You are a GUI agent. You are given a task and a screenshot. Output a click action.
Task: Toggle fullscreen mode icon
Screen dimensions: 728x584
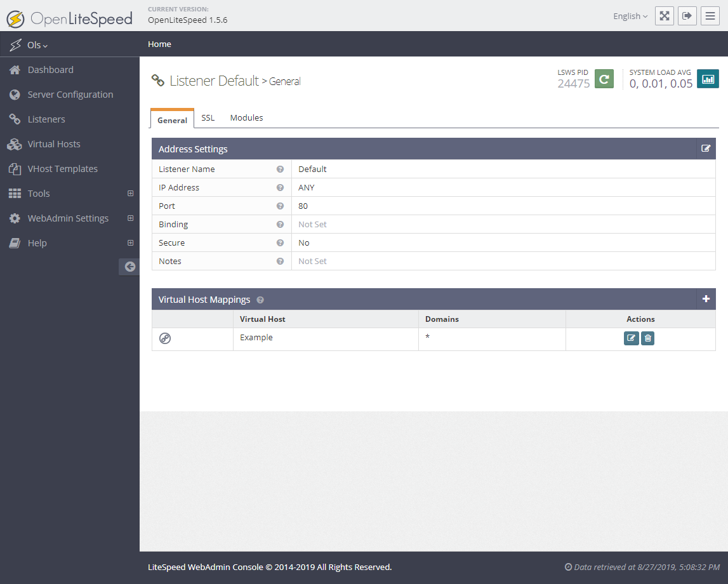(x=665, y=16)
